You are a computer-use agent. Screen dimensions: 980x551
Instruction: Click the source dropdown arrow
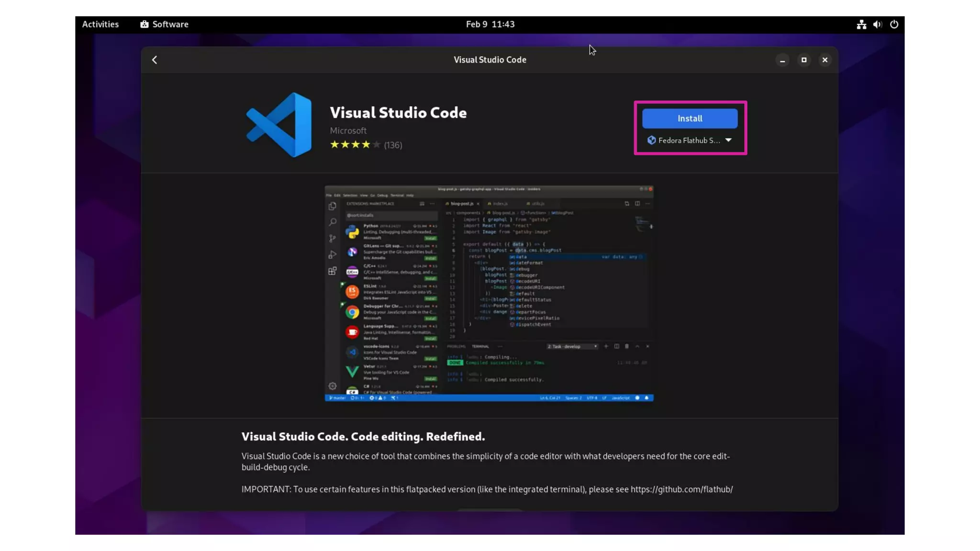pos(728,140)
